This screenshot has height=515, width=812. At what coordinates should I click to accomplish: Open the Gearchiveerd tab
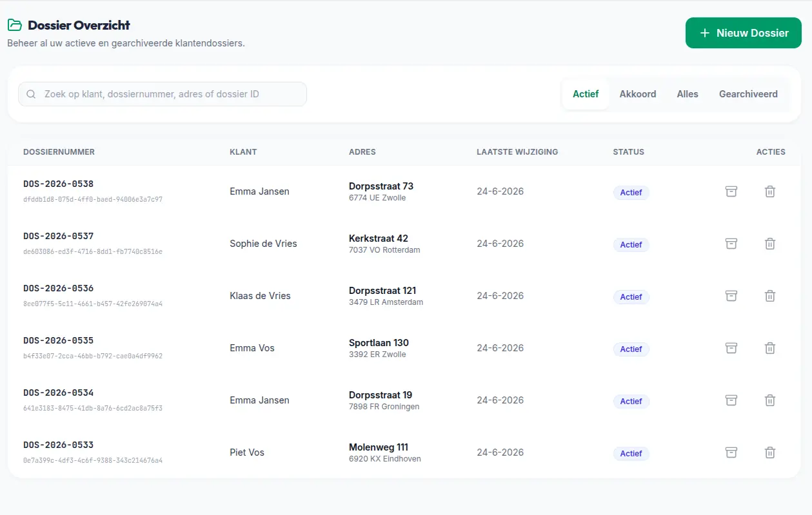(x=748, y=94)
